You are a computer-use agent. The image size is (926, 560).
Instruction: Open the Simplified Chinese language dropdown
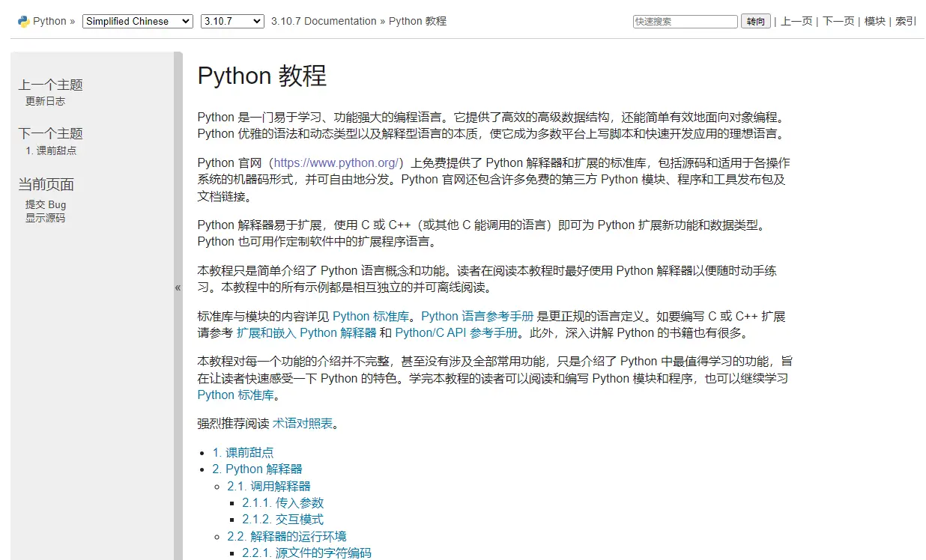[138, 21]
